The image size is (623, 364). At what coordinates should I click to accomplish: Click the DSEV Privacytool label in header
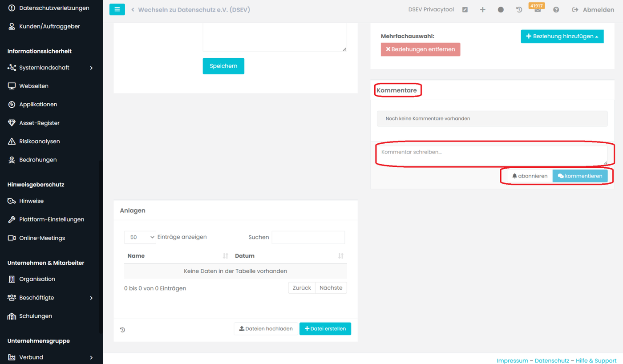(x=431, y=9)
